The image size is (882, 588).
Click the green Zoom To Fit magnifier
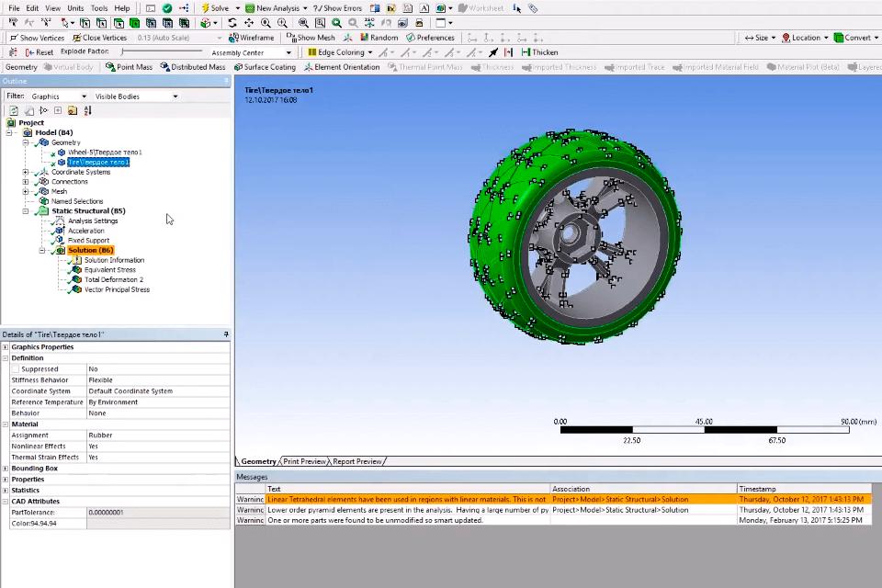(336, 23)
